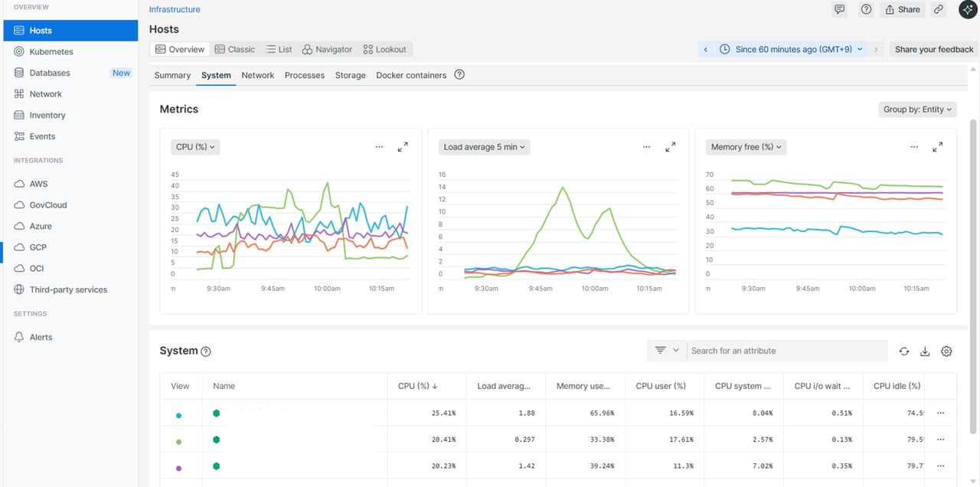
Task: Open the feedback comment icon in header
Action: (x=840, y=9)
